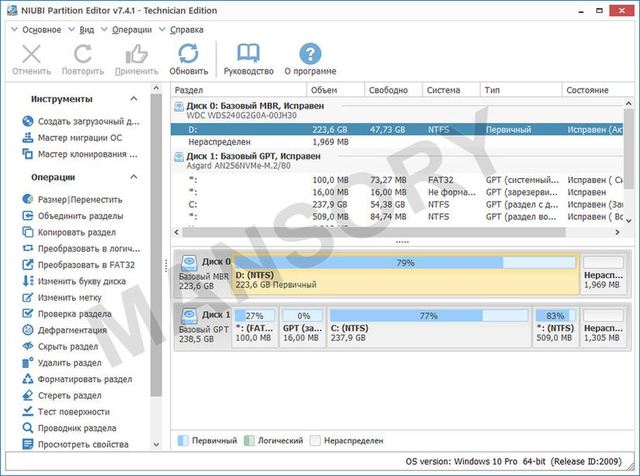The width and height of the screenshot is (640, 476).
Task: Sort by Свободно column header
Action: coord(391,90)
